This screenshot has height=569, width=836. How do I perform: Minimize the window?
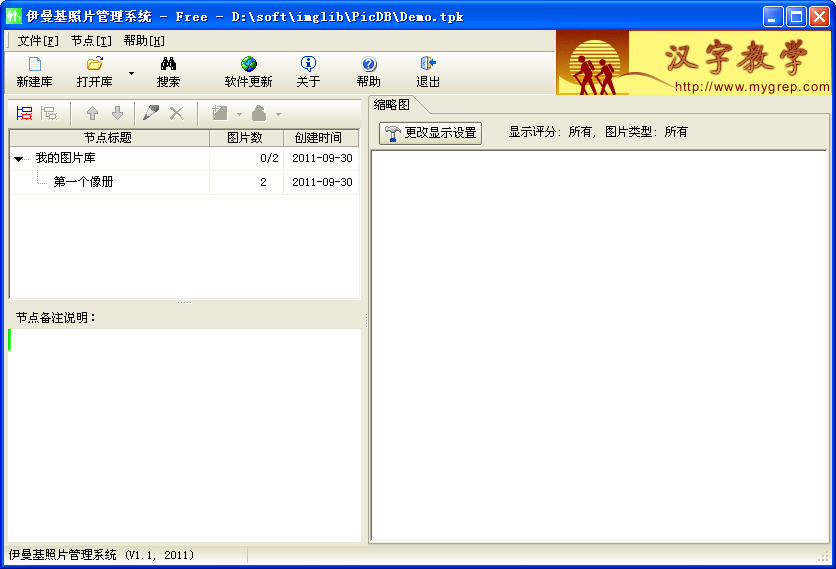click(x=773, y=17)
